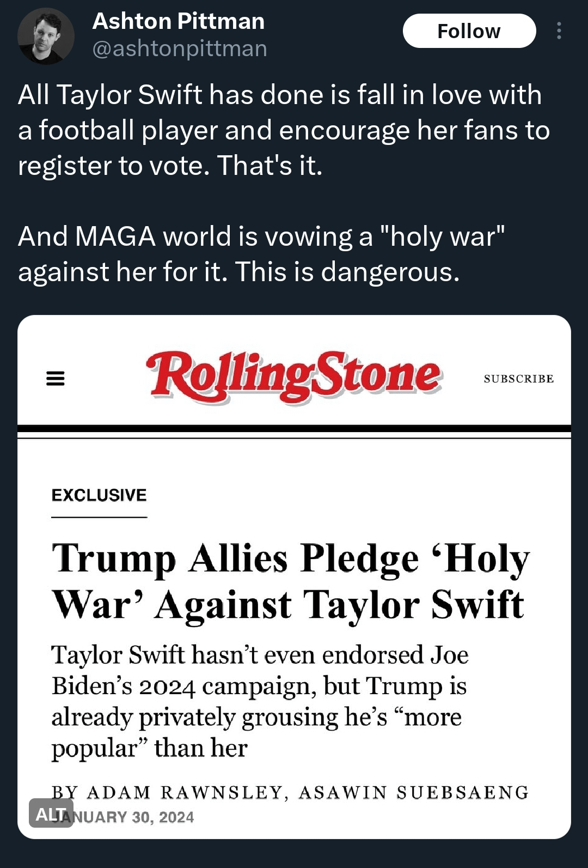Click author name Asawin Suebsaeng
588x868 pixels.
(413, 792)
